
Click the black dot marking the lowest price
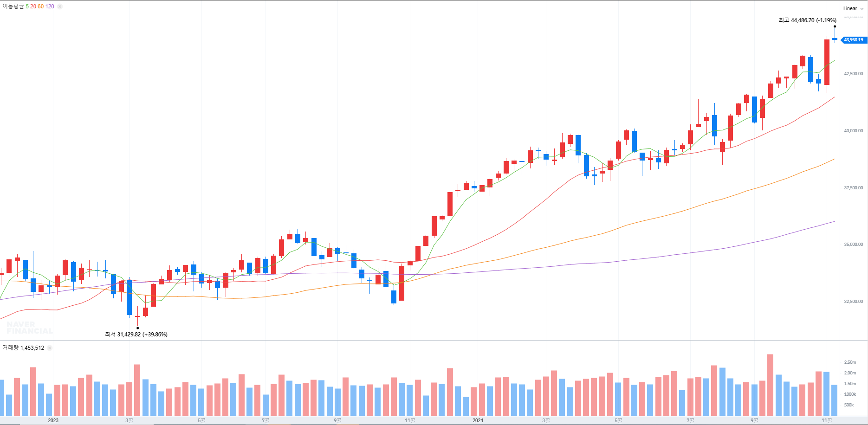tap(137, 328)
